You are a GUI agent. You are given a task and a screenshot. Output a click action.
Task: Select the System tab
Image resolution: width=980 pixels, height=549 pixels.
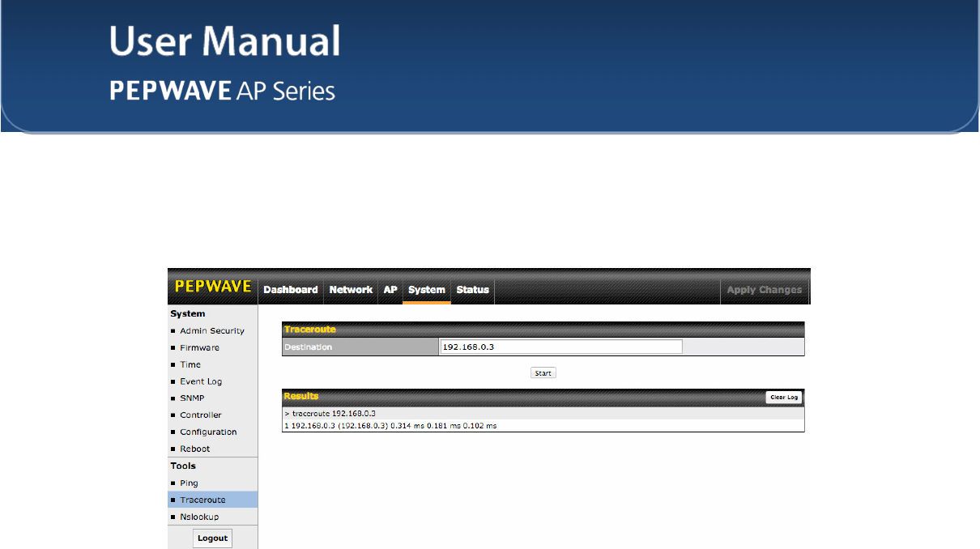pyautogui.click(x=427, y=290)
